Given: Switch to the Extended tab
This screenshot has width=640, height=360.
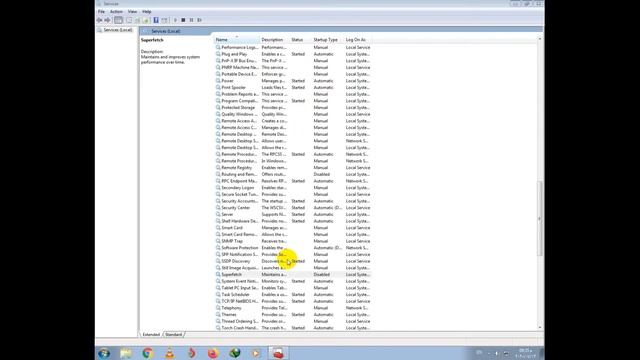Looking at the screenshot, I should coord(151,335).
